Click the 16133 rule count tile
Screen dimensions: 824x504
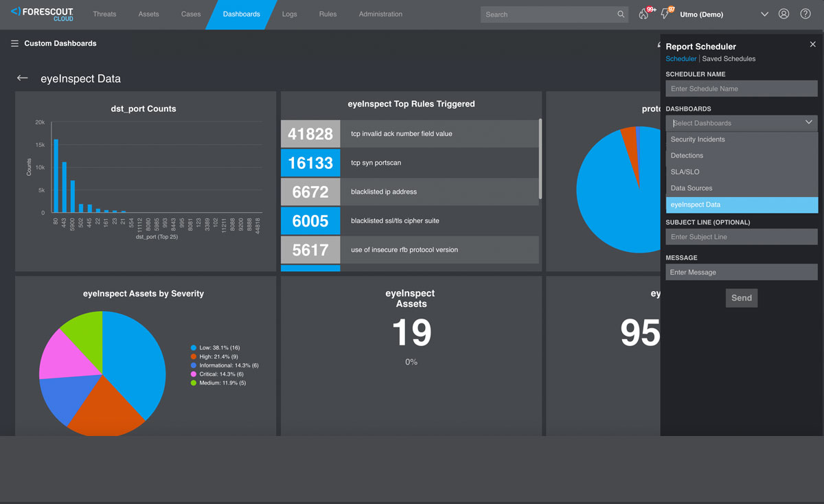(x=310, y=163)
